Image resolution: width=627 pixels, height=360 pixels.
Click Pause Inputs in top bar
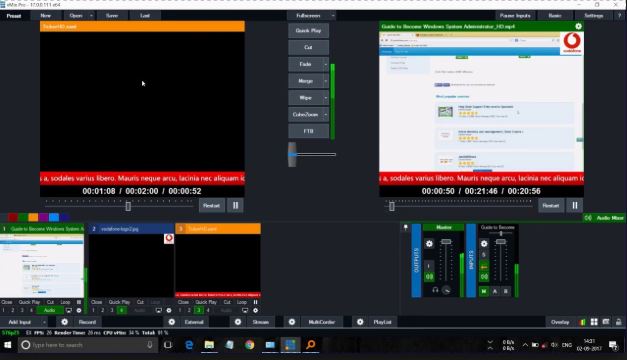click(515, 16)
